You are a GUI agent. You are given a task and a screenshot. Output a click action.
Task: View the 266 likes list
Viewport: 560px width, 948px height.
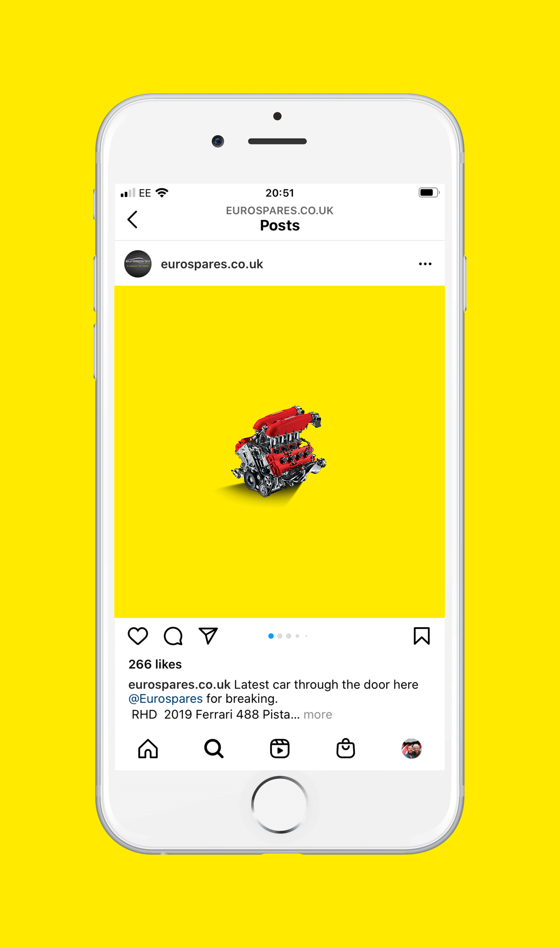pyautogui.click(x=155, y=664)
